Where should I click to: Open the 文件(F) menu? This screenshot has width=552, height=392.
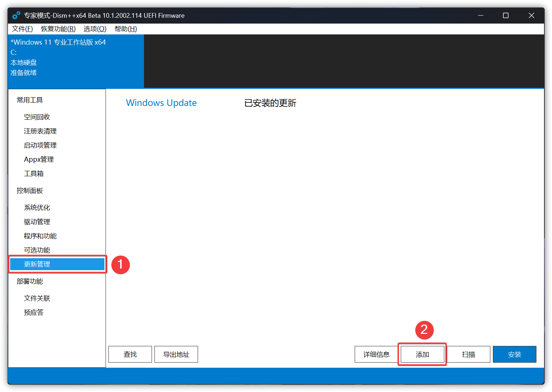click(22, 29)
